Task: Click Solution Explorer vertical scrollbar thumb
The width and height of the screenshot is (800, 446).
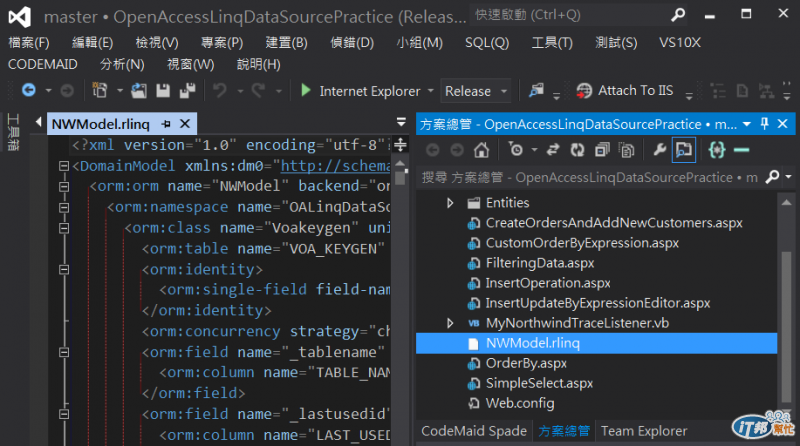Action: point(786,326)
